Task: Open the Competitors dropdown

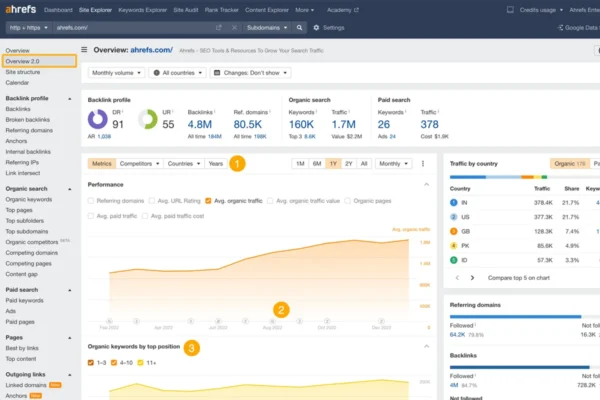Action: click(x=139, y=163)
